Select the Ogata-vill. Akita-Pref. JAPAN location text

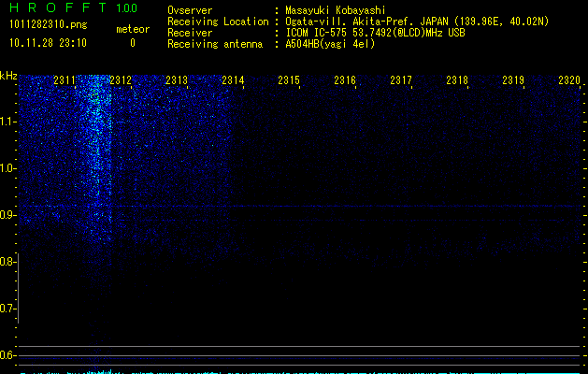point(417,22)
